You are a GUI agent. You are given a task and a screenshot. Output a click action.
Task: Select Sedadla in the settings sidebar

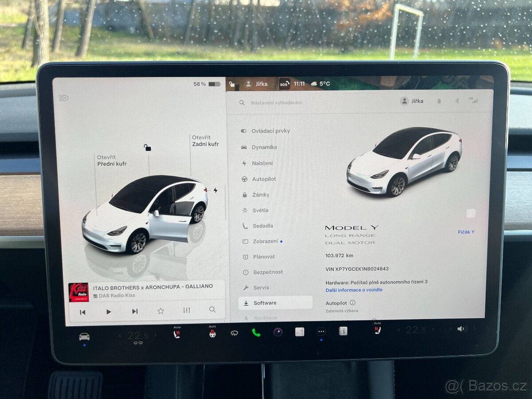(262, 226)
